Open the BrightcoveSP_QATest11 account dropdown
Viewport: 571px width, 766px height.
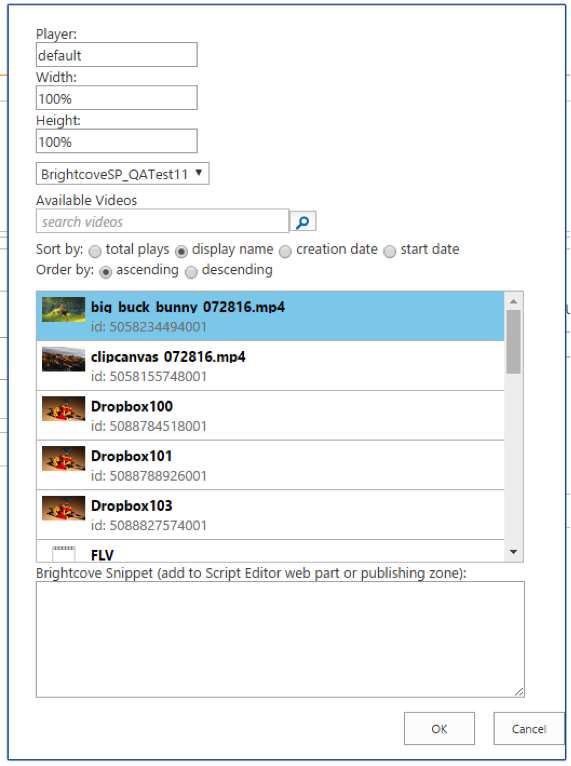pos(123,174)
